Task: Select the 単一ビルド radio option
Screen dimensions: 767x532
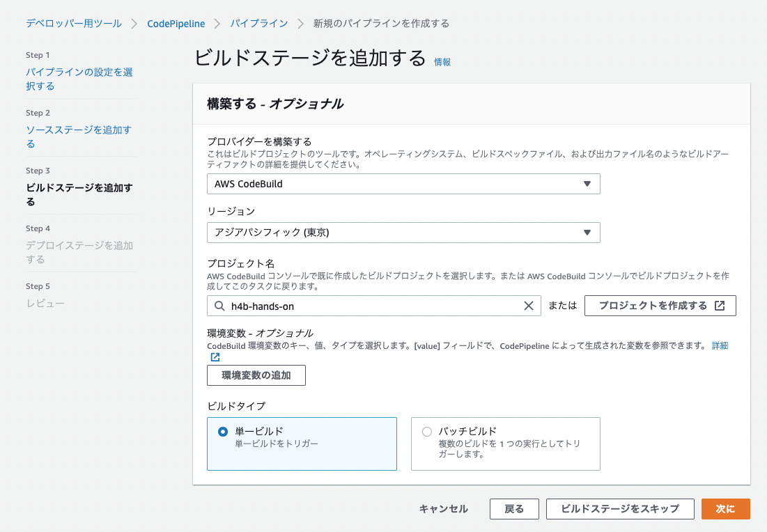Action: [x=222, y=431]
